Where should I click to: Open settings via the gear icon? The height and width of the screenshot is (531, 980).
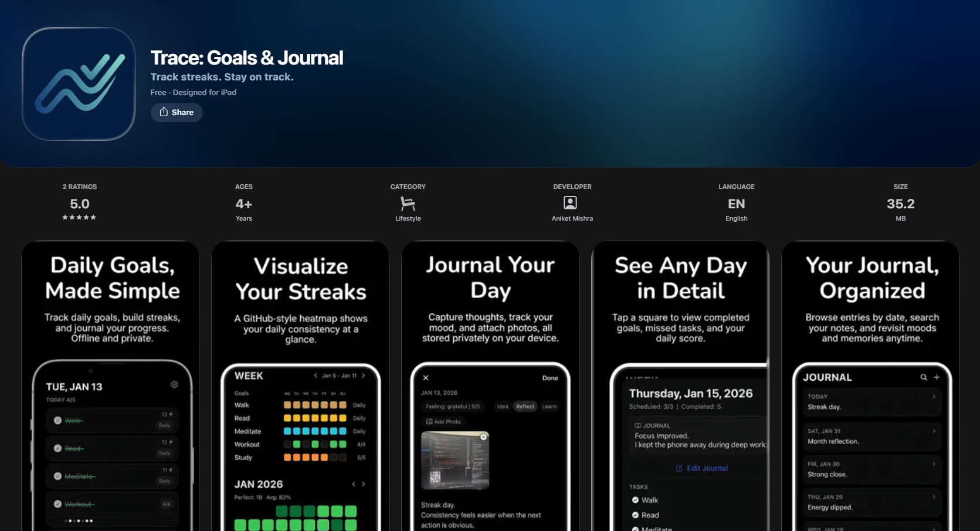174,384
